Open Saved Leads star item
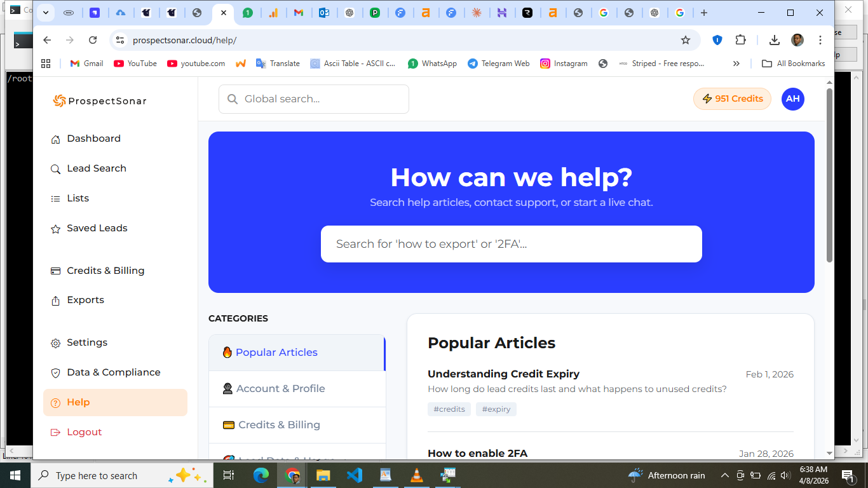The image size is (868, 488). (x=97, y=228)
